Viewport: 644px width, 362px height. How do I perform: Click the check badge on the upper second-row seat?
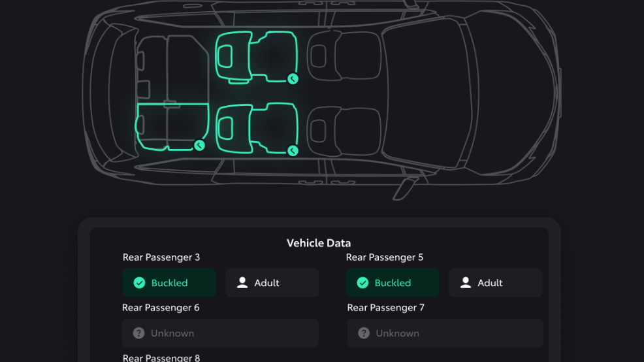[293, 79]
